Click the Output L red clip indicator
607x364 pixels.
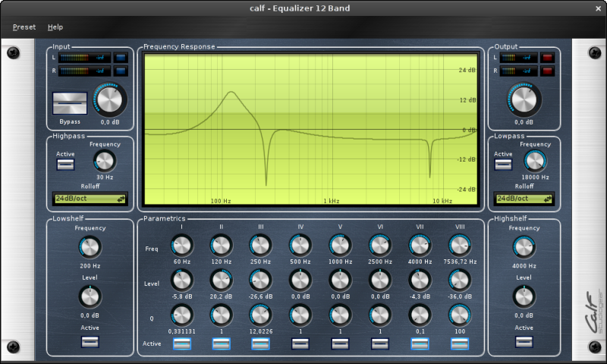(x=547, y=58)
